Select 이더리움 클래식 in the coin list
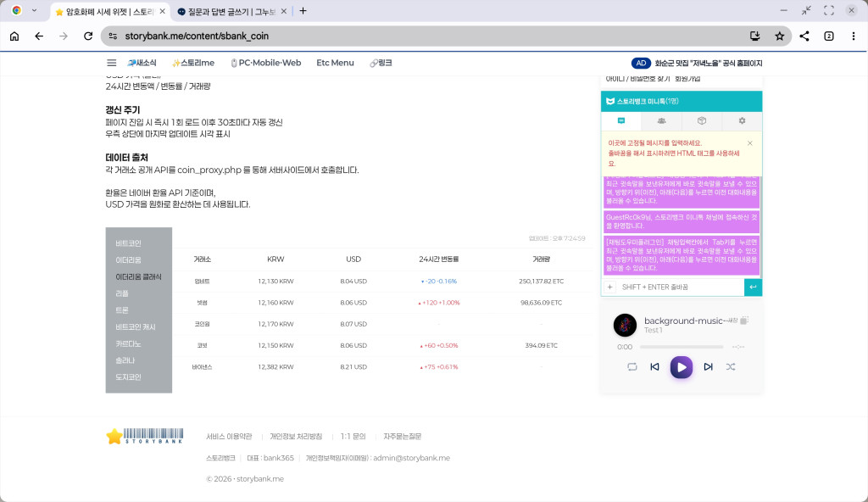This screenshot has width=868, height=502. click(x=138, y=276)
